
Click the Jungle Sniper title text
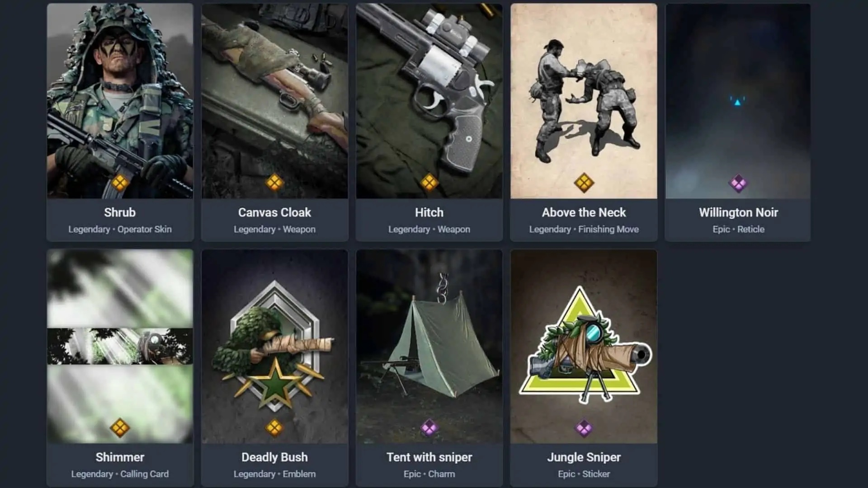584,457
